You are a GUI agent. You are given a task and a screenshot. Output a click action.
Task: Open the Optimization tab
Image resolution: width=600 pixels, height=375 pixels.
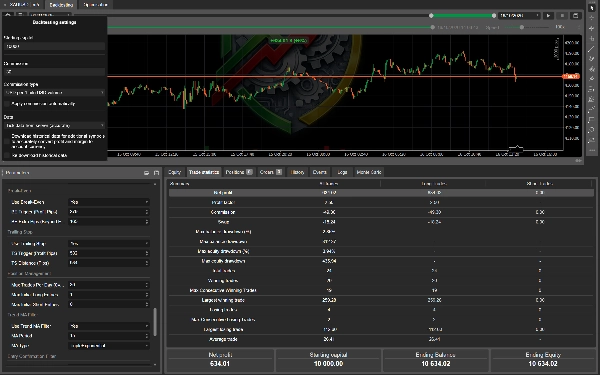[95, 5]
